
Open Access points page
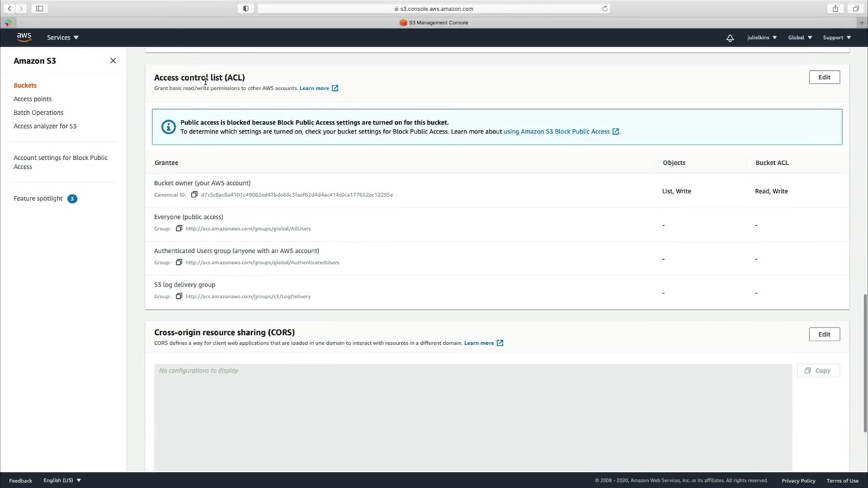pyautogui.click(x=33, y=99)
